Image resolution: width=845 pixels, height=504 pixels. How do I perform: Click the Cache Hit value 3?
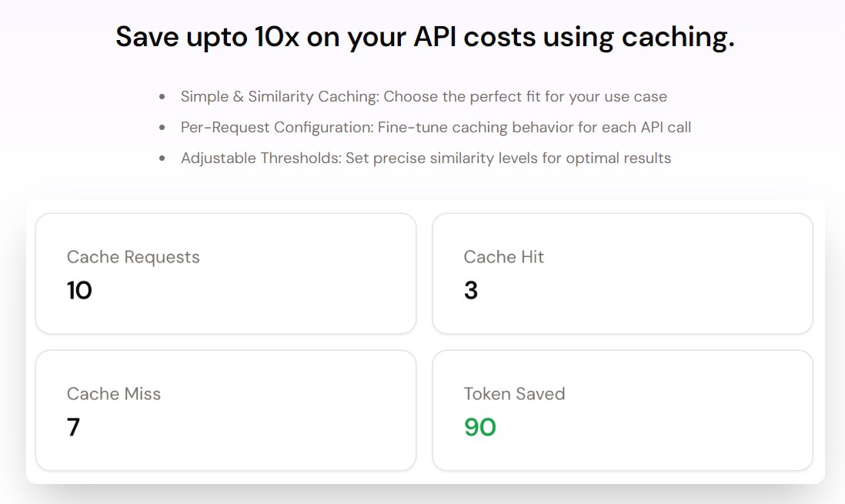pos(471,291)
